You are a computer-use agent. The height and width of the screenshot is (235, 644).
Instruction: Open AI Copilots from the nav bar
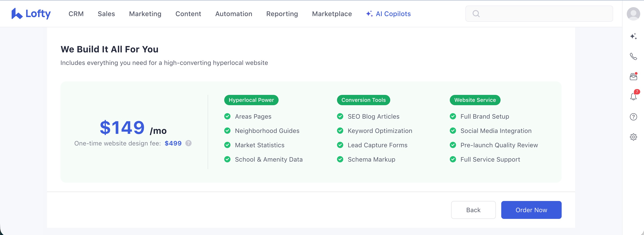[388, 14]
